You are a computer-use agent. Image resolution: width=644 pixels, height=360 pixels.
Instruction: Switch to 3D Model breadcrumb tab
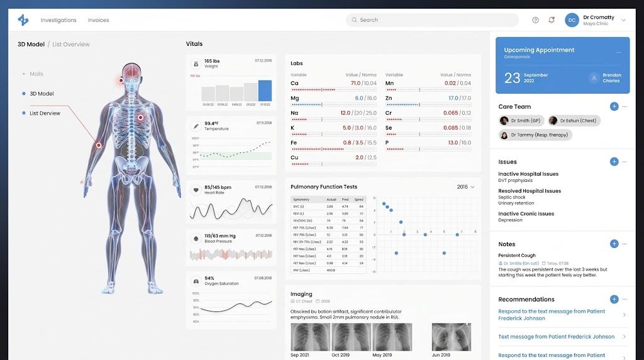31,44
